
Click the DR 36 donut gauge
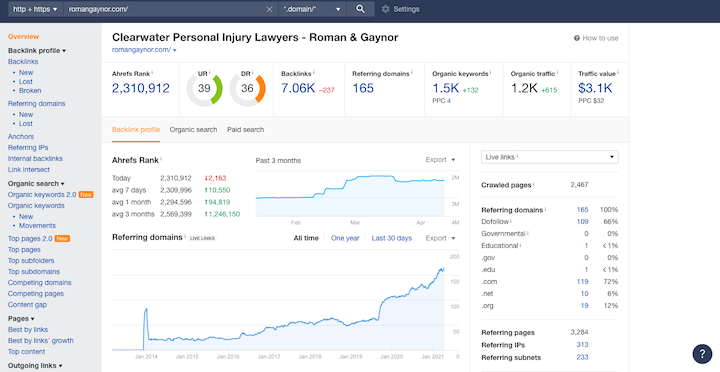point(248,88)
